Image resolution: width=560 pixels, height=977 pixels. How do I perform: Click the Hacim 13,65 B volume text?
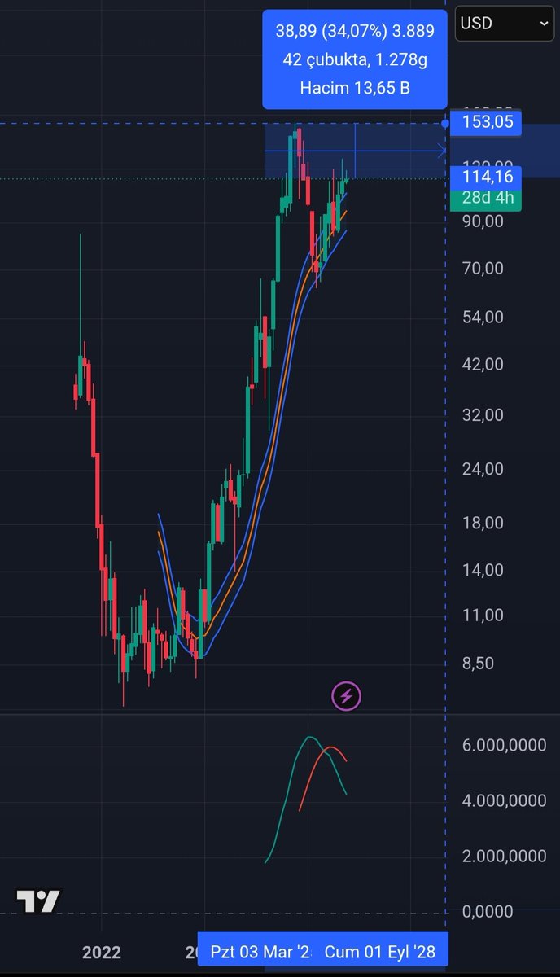click(355, 88)
